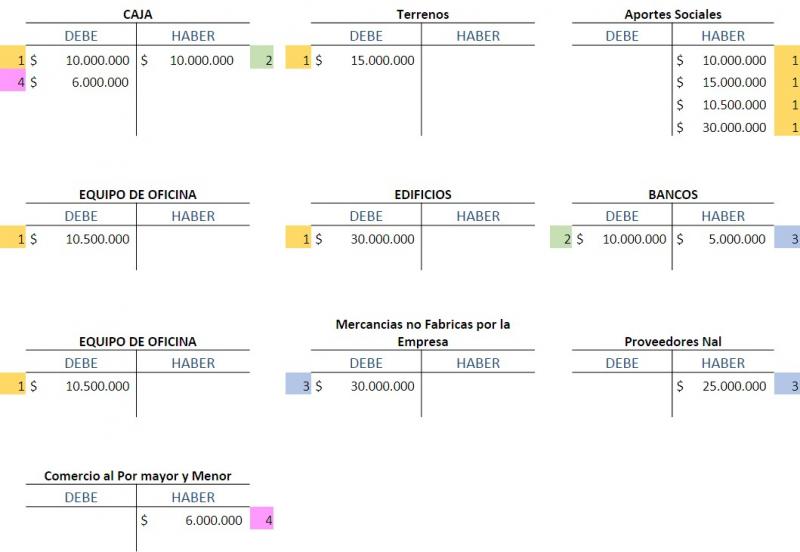
Task: Select the 6.000.000 value in CAJA DEBE
Action: (99, 82)
